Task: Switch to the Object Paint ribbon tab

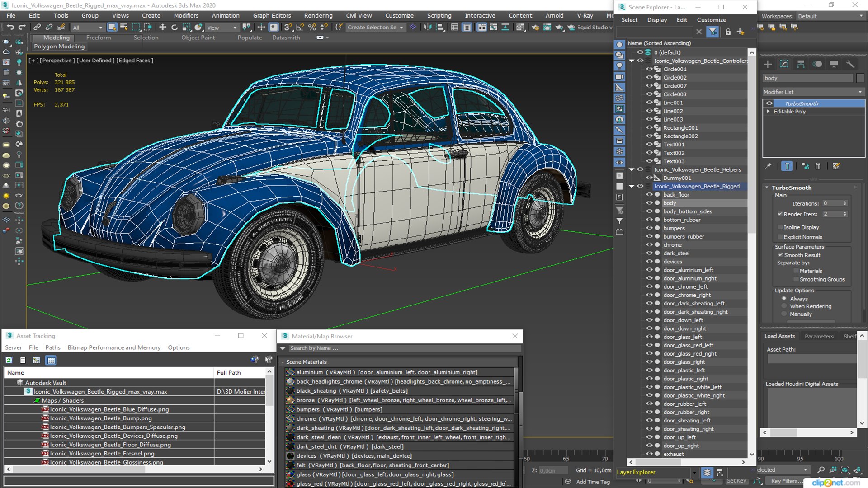Action: 198,38
